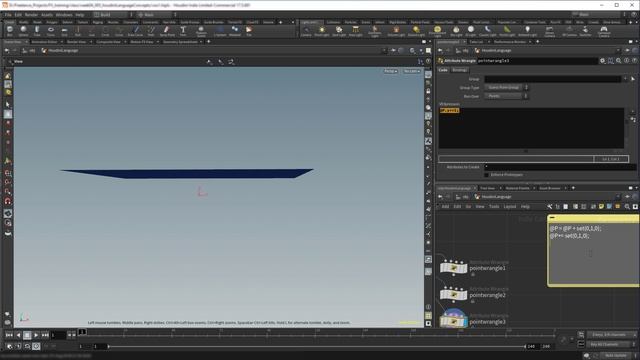
Task: Open the No cam dropdown
Action: pos(411,71)
